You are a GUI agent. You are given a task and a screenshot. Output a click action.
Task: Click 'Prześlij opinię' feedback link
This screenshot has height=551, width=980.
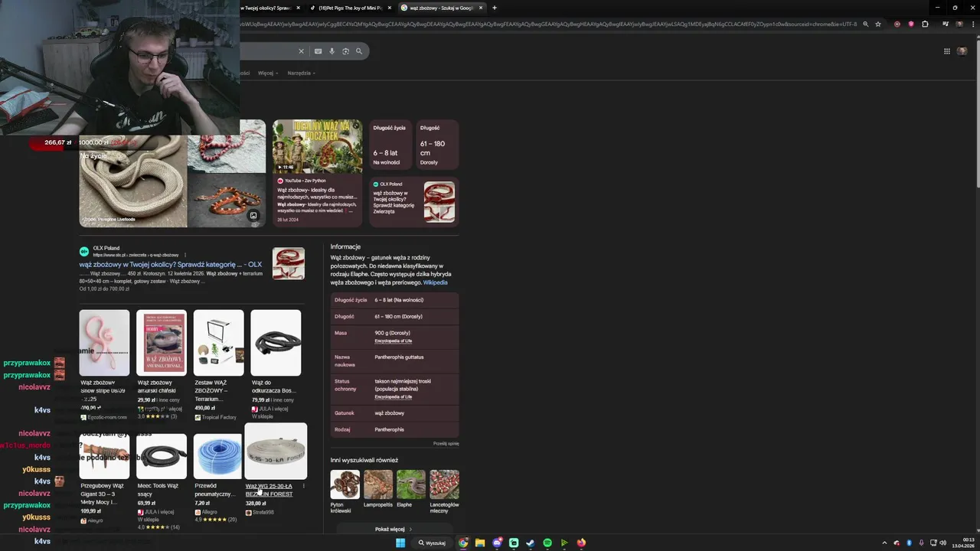point(446,443)
